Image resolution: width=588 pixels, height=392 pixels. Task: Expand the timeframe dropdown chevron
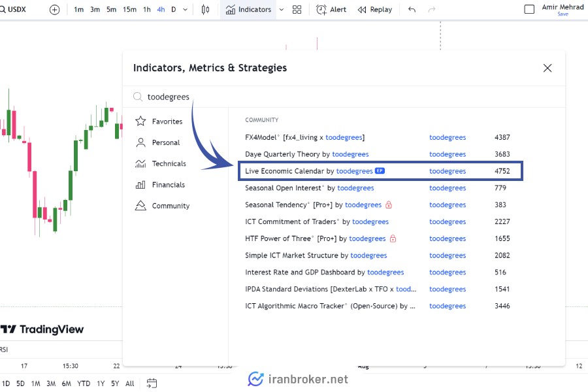[186, 10]
